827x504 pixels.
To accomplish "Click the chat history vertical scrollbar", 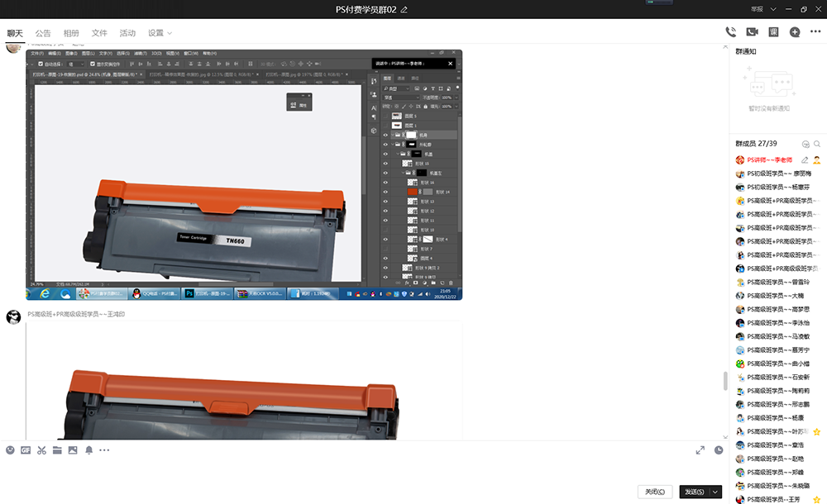I will (x=725, y=380).
